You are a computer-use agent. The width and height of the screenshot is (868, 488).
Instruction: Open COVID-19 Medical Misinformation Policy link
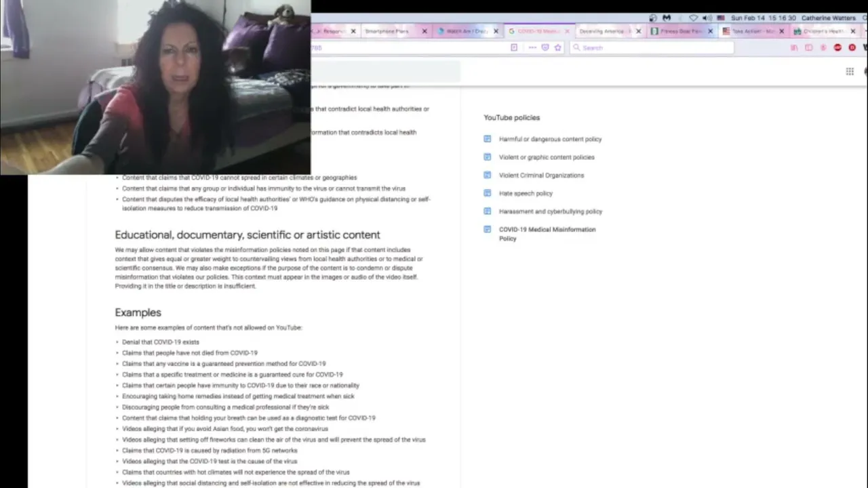tap(547, 234)
